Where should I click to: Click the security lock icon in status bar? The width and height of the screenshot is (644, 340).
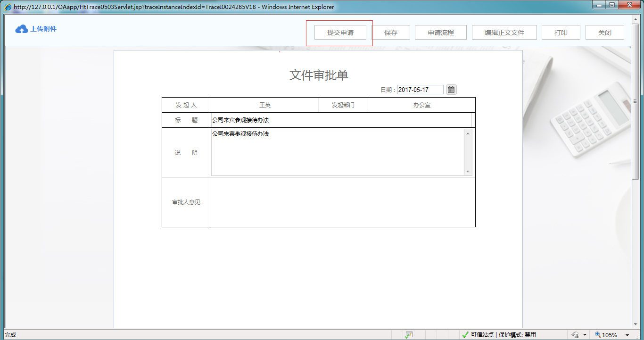tap(575, 335)
